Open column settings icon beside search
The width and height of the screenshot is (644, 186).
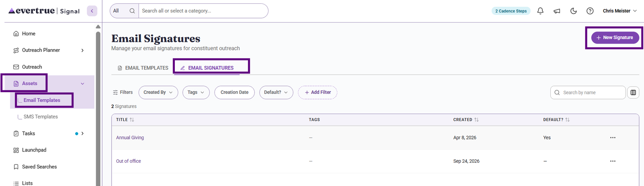coord(633,92)
